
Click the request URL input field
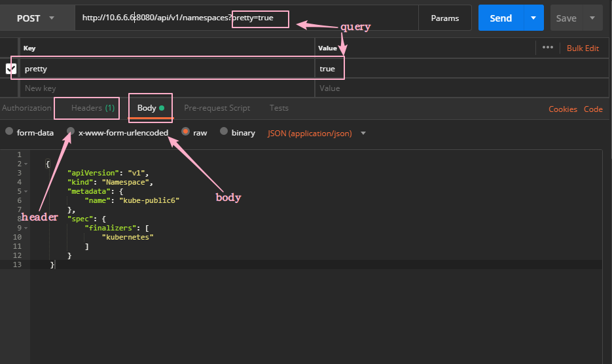coord(247,18)
